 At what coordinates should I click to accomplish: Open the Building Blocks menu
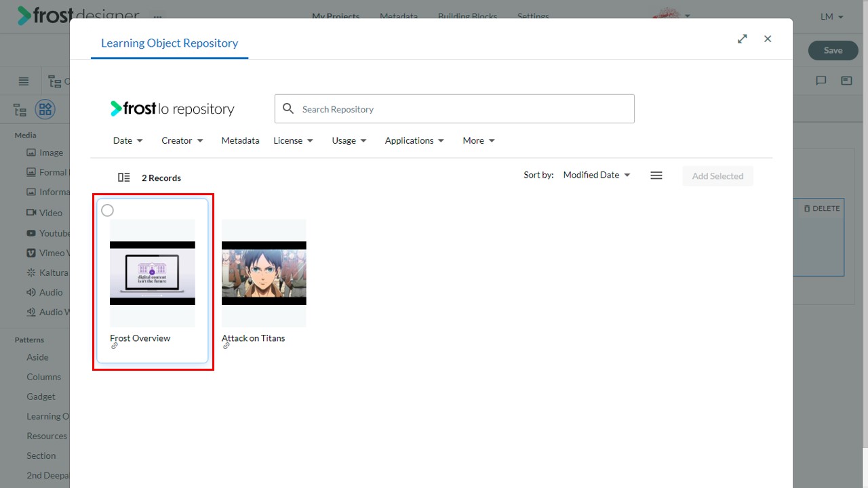coord(467,16)
